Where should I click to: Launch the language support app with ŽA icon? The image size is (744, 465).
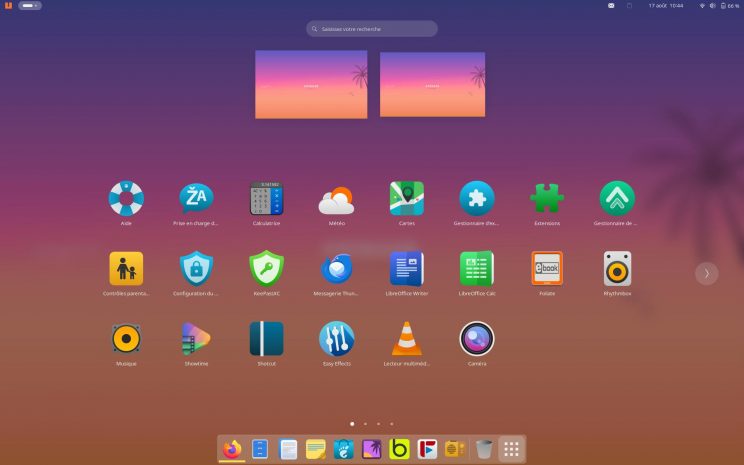[x=196, y=198]
